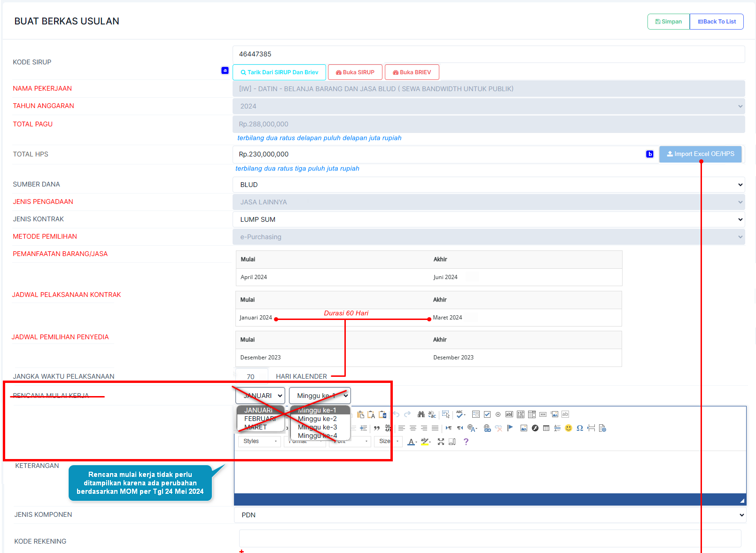Click the Simpan button
The height and width of the screenshot is (553, 756).
click(669, 22)
